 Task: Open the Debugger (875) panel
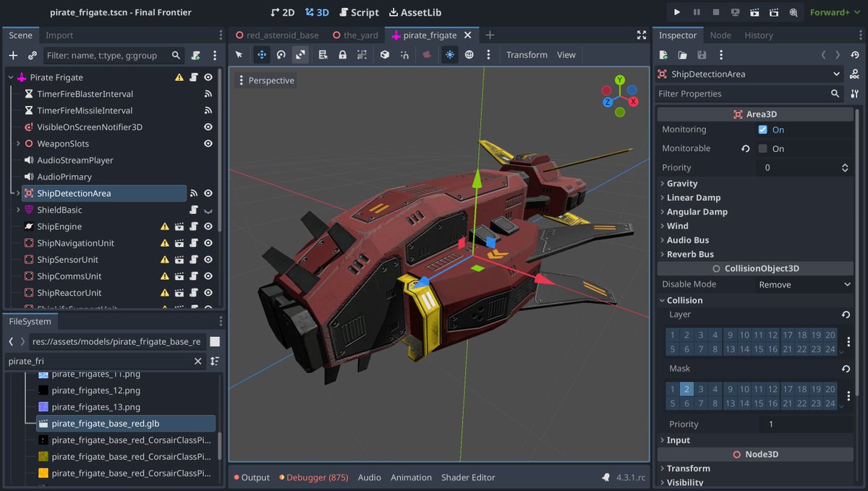tap(312, 477)
